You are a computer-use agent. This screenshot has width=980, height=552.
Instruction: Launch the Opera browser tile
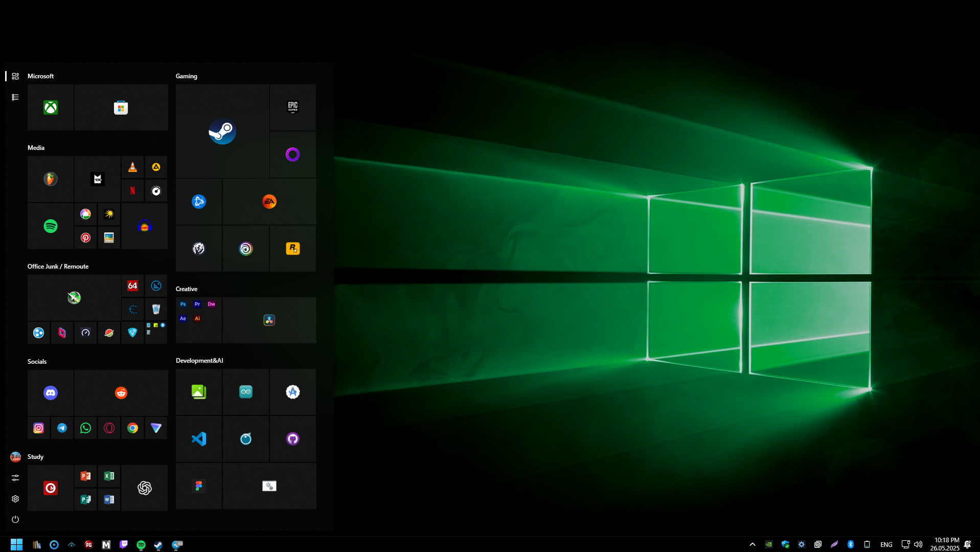click(x=109, y=428)
